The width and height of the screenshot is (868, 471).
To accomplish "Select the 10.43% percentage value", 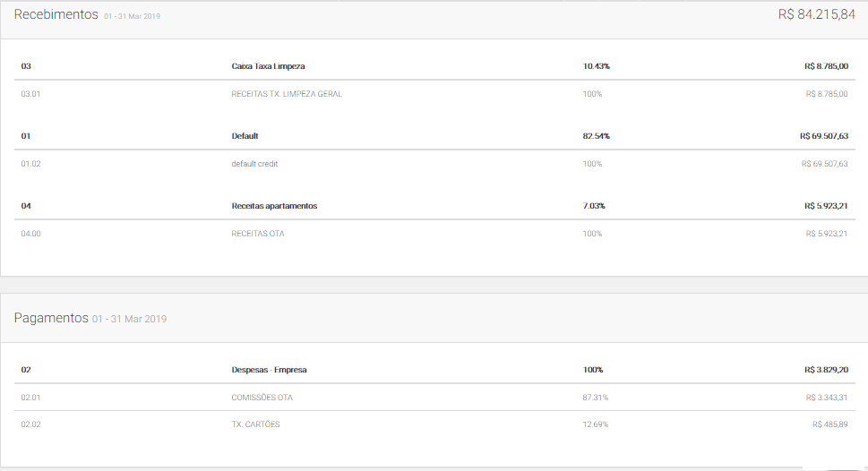I will 596,66.
